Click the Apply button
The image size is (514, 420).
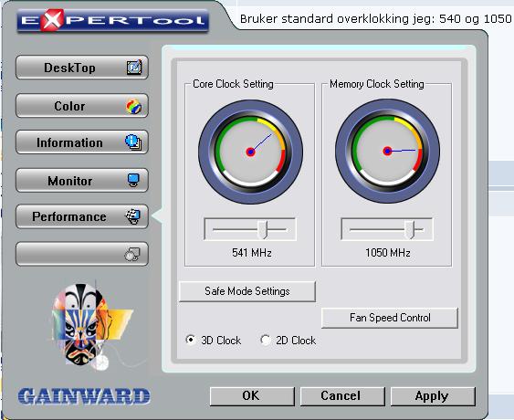[433, 396]
